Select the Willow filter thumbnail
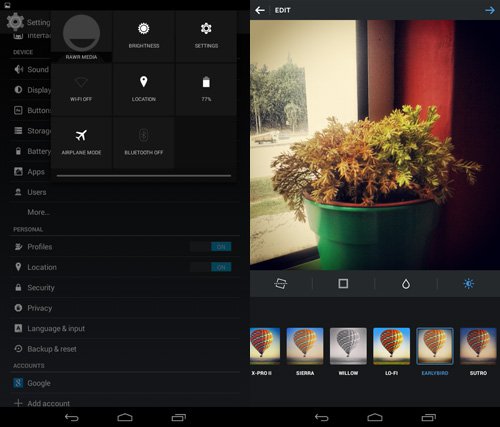Image resolution: width=500 pixels, height=427 pixels. point(348,346)
